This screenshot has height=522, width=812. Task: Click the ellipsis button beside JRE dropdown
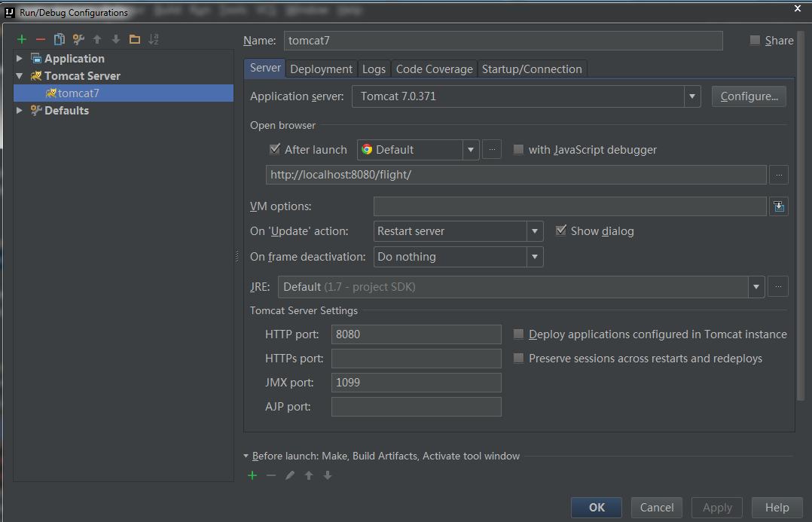coord(778,286)
